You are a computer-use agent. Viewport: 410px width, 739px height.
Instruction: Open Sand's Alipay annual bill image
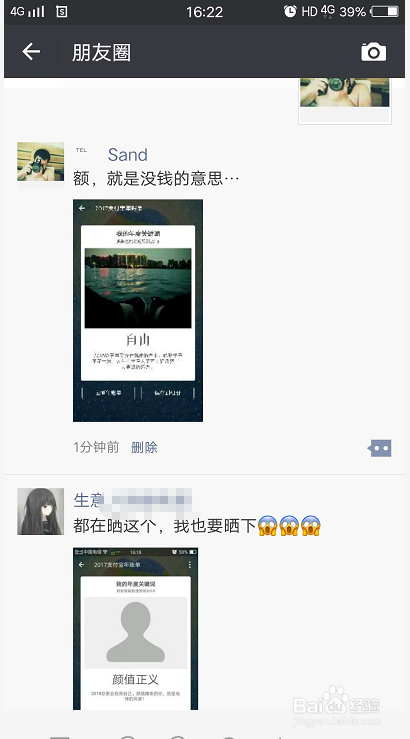[138, 311]
